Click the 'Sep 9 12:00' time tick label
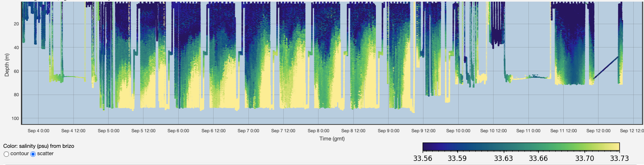 click(x=423, y=131)
